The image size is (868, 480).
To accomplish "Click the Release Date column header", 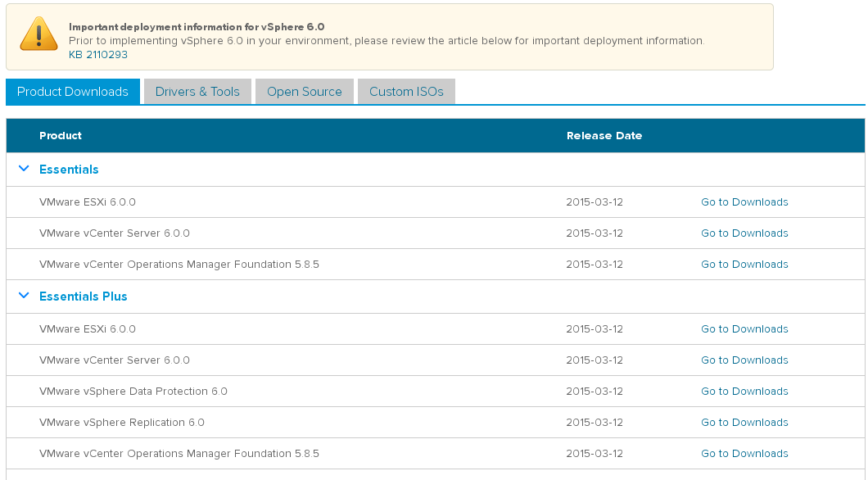I will pos(604,136).
